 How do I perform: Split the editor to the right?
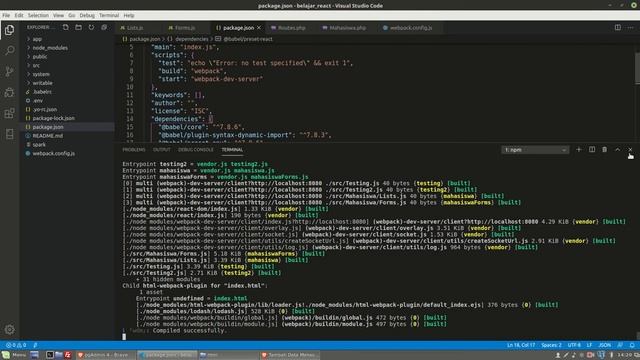pyautogui.click(x=618, y=27)
